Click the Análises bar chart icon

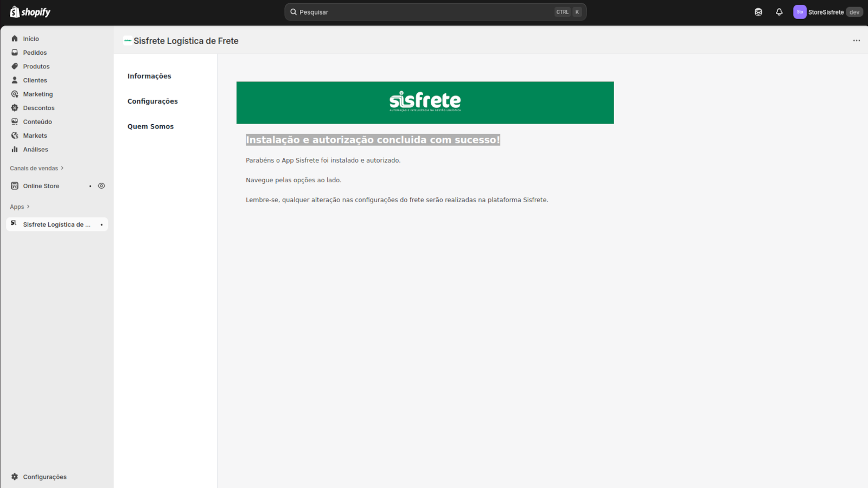pyautogui.click(x=15, y=149)
